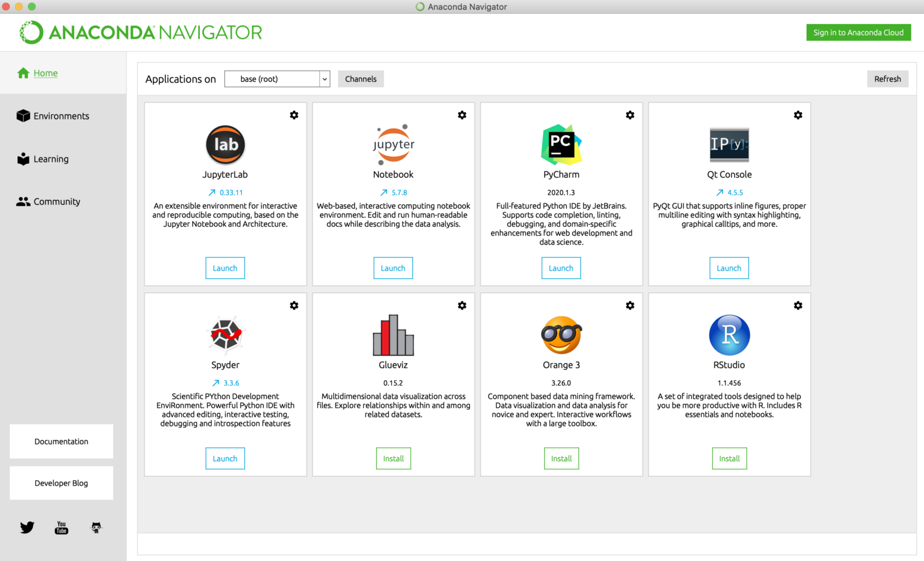Click the Glueviz bar chart logo
Image resolution: width=924 pixels, height=561 pixels.
393,335
